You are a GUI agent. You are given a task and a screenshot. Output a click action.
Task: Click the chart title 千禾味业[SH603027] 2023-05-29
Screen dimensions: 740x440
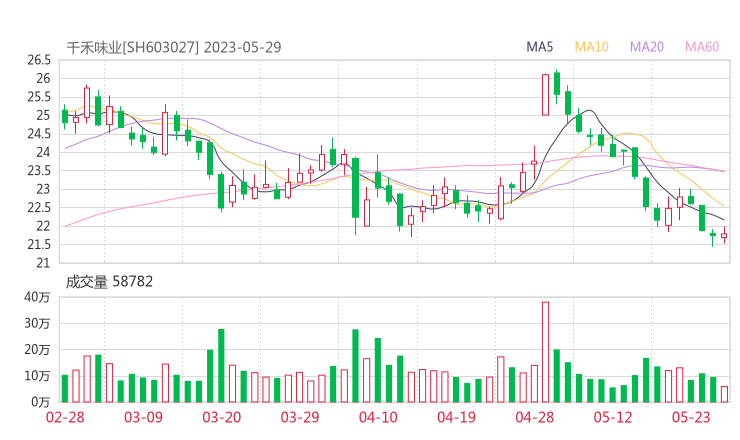point(174,47)
